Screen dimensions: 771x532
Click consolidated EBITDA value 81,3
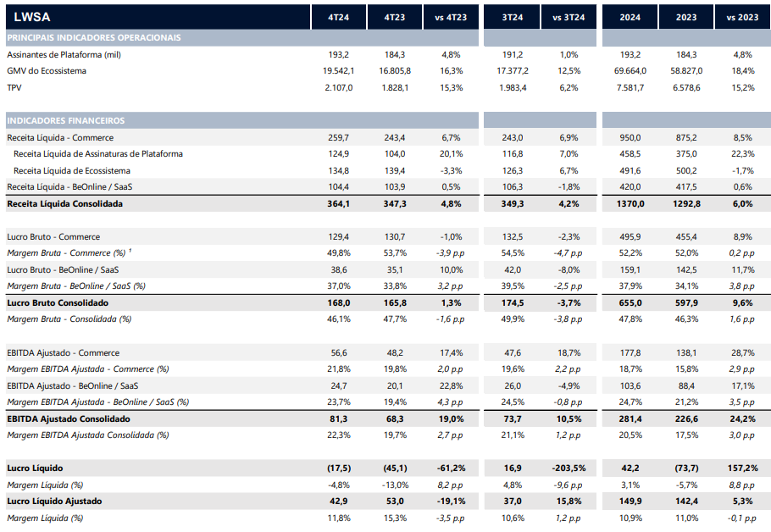tap(338, 419)
